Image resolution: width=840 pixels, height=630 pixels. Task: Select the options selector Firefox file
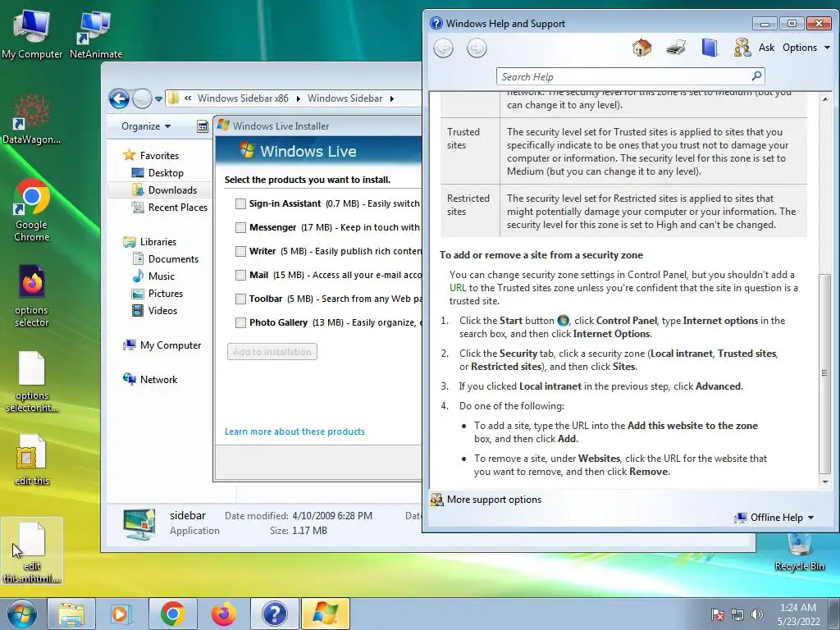tap(32, 295)
